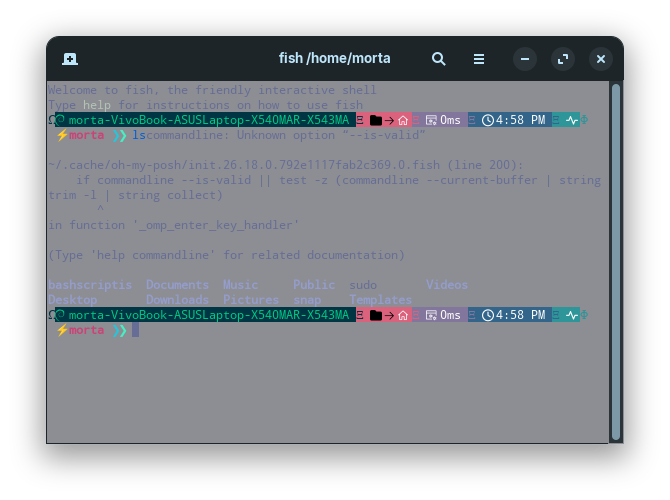Click the 'snap' directory name
Image resolution: width=670 pixels, height=500 pixels.
click(307, 300)
